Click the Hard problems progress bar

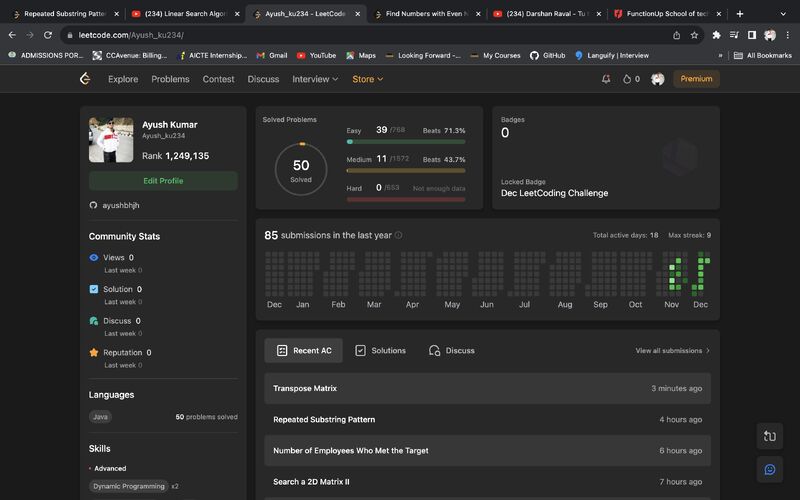(406, 199)
